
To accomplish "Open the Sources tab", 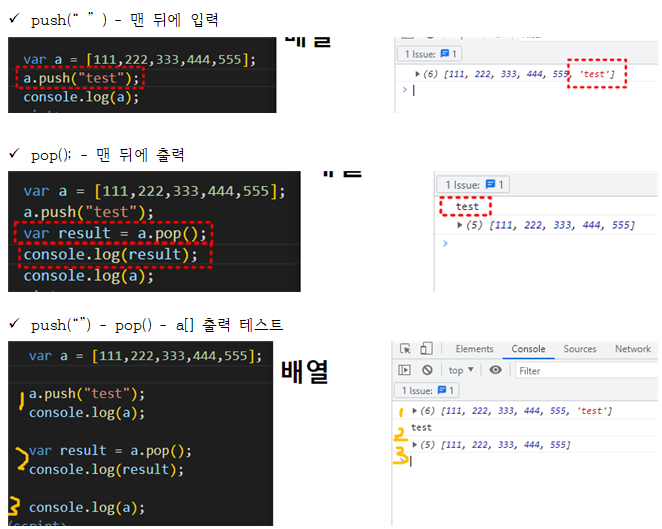I will 580,349.
